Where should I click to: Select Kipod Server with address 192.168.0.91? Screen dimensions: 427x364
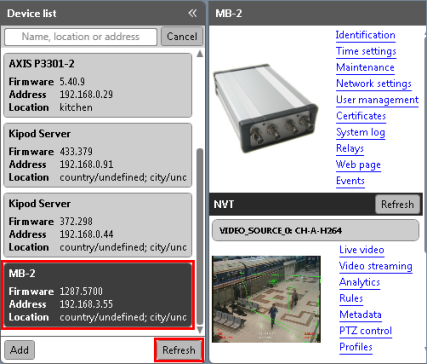point(98,155)
